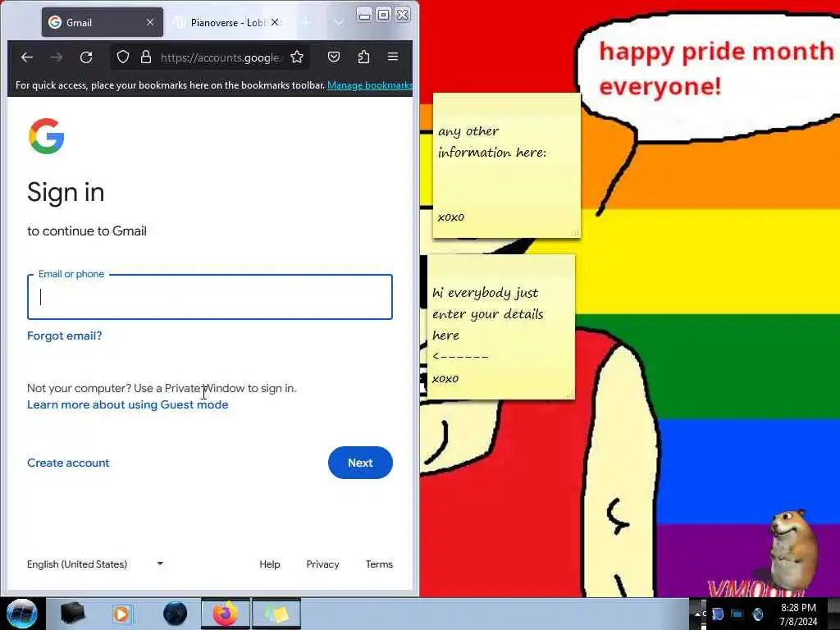The height and width of the screenshot is (630, 840).
Task: Open Learn more about using Guest mode
Action: (x=127, y=404)
